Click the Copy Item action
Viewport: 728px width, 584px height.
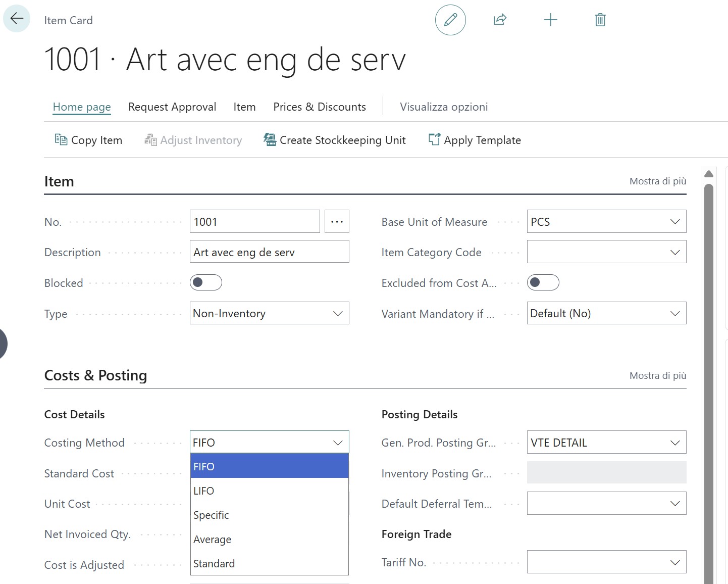(88, 140)
